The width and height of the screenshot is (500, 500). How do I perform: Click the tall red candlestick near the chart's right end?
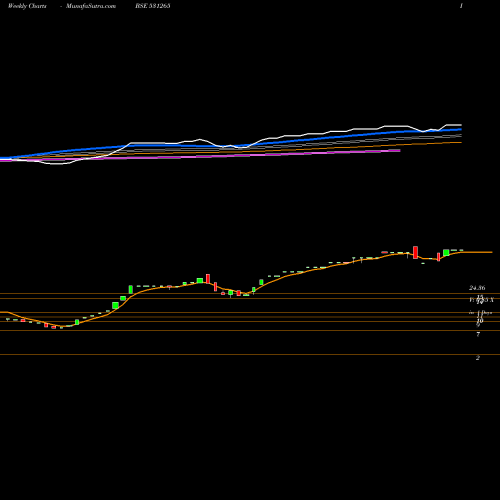tap(415, 252)
